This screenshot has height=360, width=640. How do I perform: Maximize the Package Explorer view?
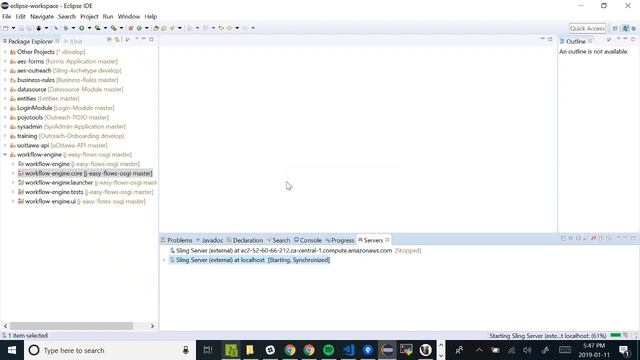tap(151, 40)
